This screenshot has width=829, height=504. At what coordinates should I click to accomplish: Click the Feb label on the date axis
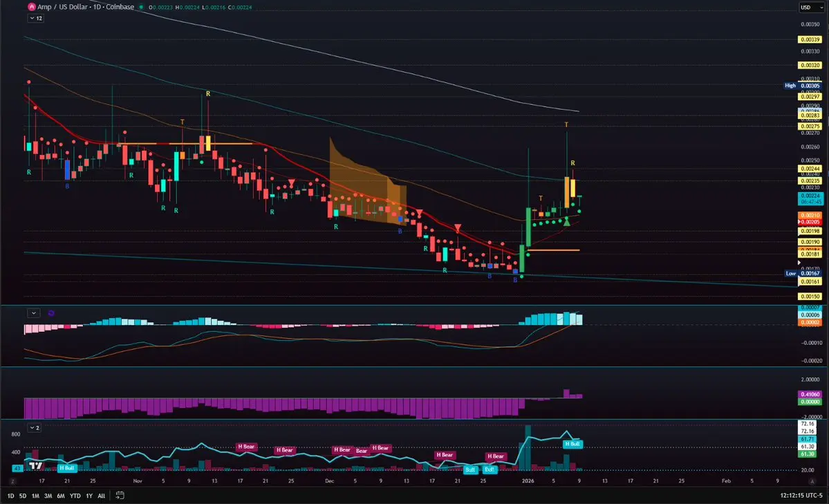pyautogui.click(x=727, y=481)
